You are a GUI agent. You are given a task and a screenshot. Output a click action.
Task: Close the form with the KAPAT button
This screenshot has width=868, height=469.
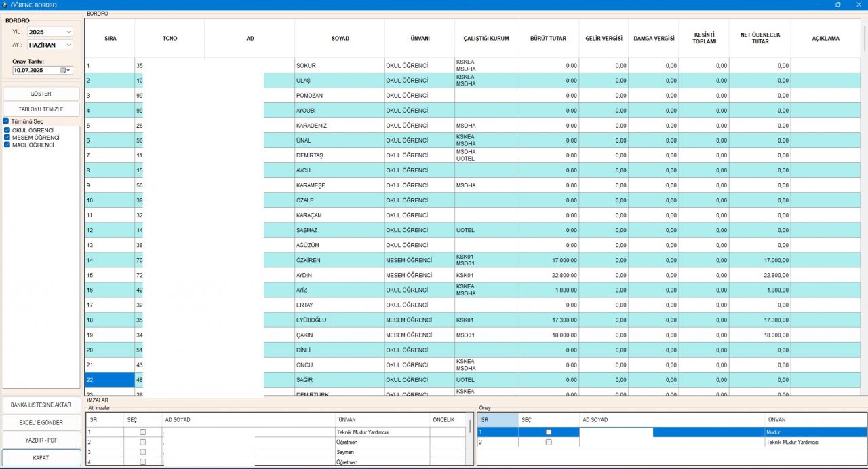[41, 457]
